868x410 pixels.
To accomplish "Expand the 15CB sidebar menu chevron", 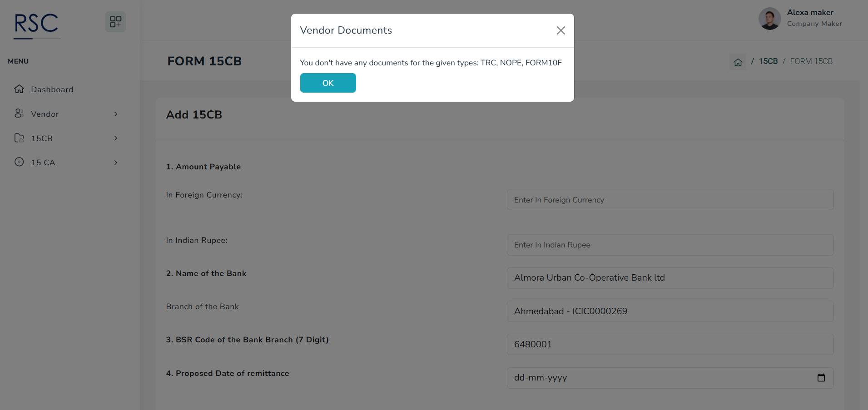I will 116,138.
